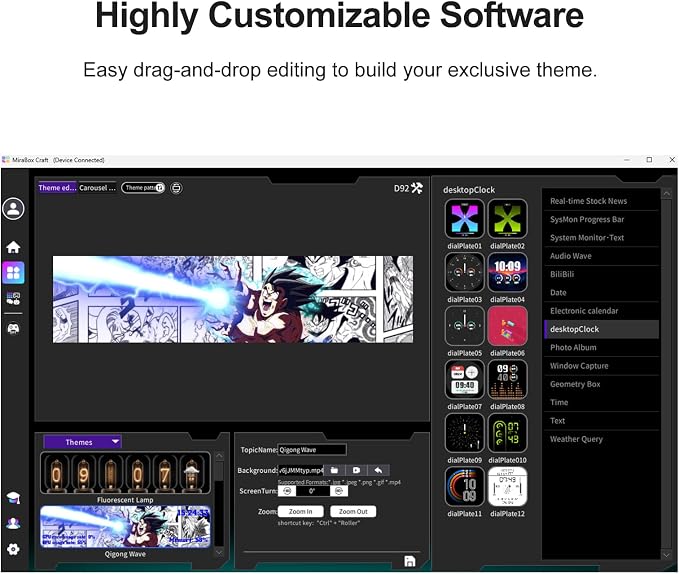Select Time widget
The image size is (679, 574).
click(x=601, y=402)
